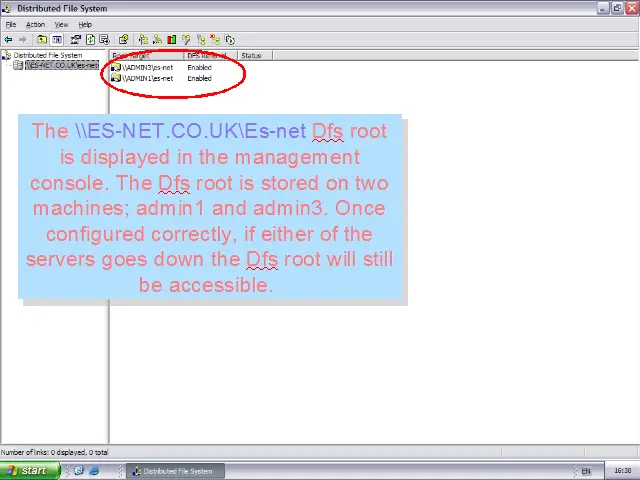Click Enabled value in the ADMIN1 row
Viewport: 640px width, 480px height.
pos(200,78)
